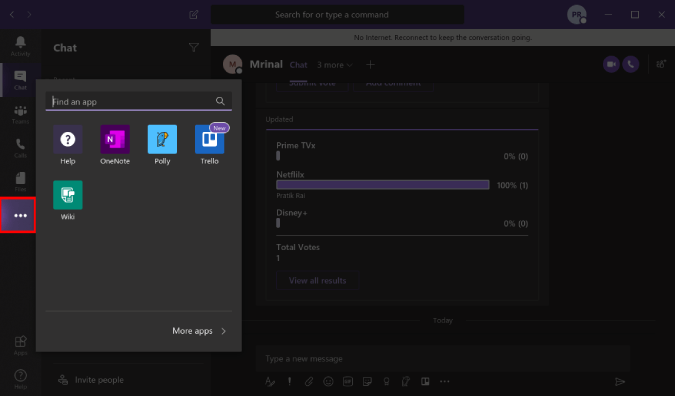675x396 pixels.
Task: Launch the Polly app
Action: pos(162,145)
